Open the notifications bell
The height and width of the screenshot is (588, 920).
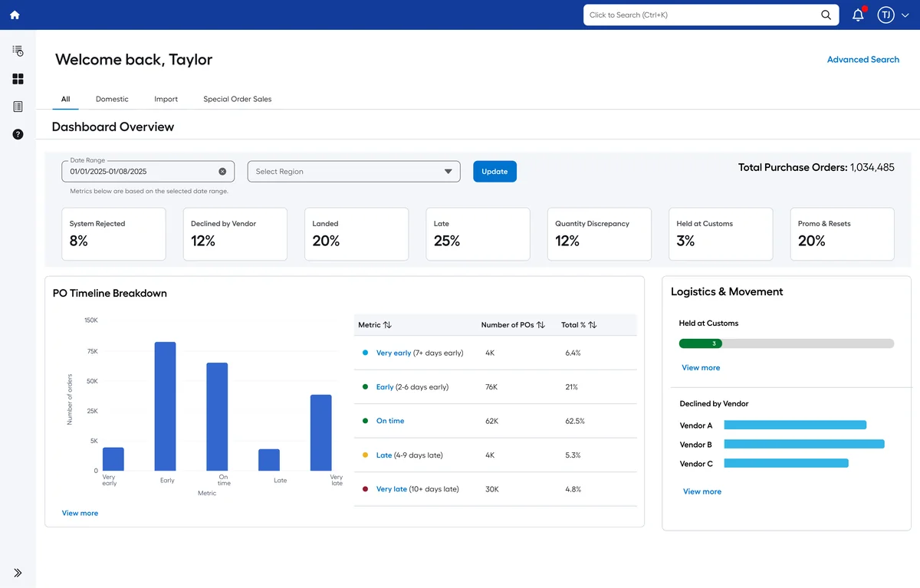(x=858, y=15)
